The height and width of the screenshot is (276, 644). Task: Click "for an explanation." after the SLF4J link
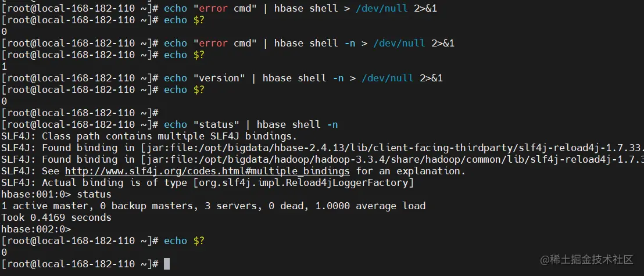pos(411,171)
